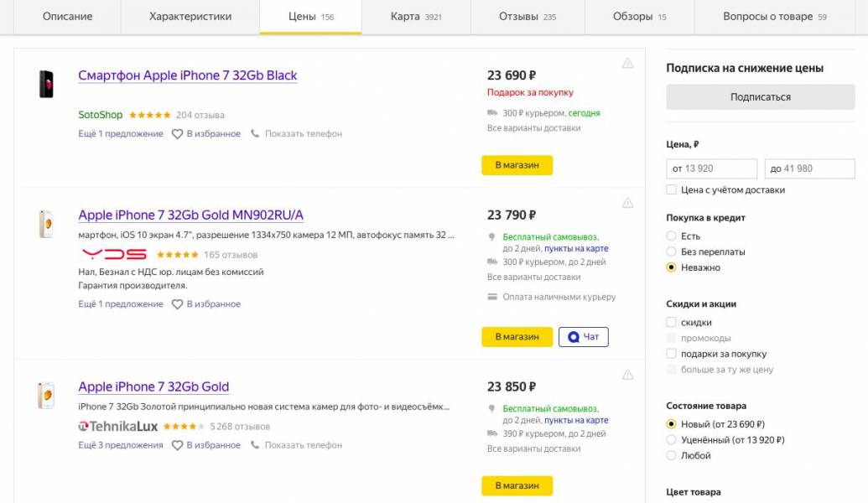Screen dimensions: 868x503
Task: Open Смартфон Apple iPhone 7 32Gb Black link
Action: 188,75
